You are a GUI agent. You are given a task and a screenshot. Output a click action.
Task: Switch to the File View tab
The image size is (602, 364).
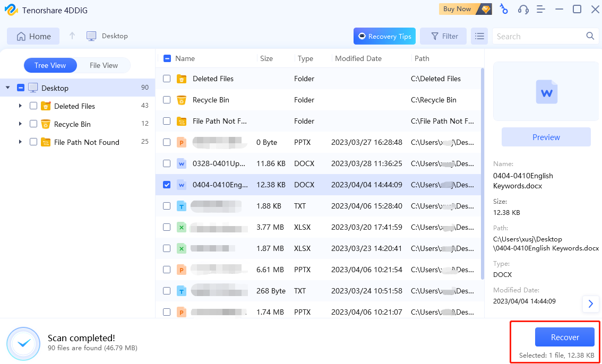pyautogui.click(x=104, y=65)
